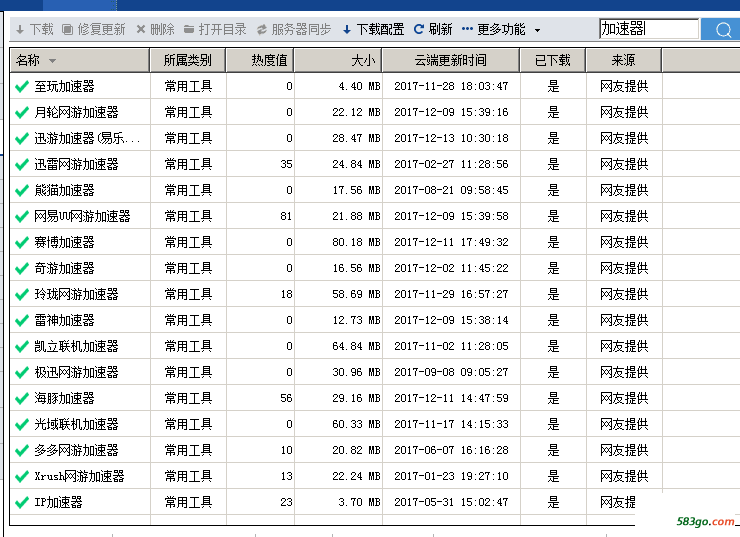Screen dimensions: 740x537
Task: Click size cell 80.18 MB
Action: click(x=356, y=242)
